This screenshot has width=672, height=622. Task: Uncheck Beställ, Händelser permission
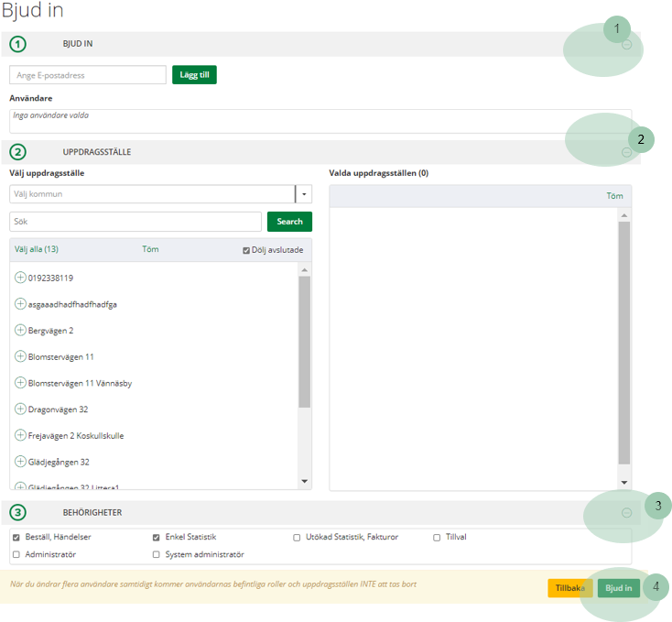(16, 537)
